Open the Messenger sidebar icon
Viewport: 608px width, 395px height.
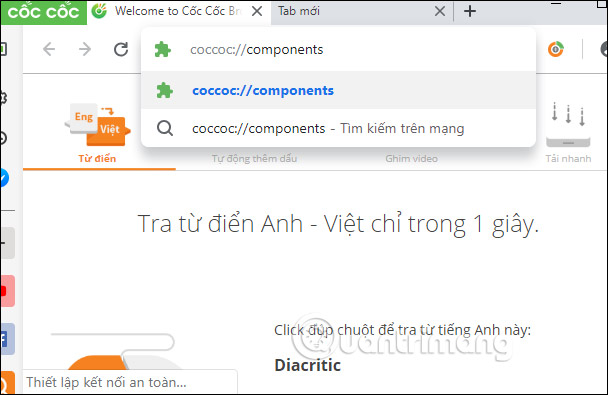4,178
